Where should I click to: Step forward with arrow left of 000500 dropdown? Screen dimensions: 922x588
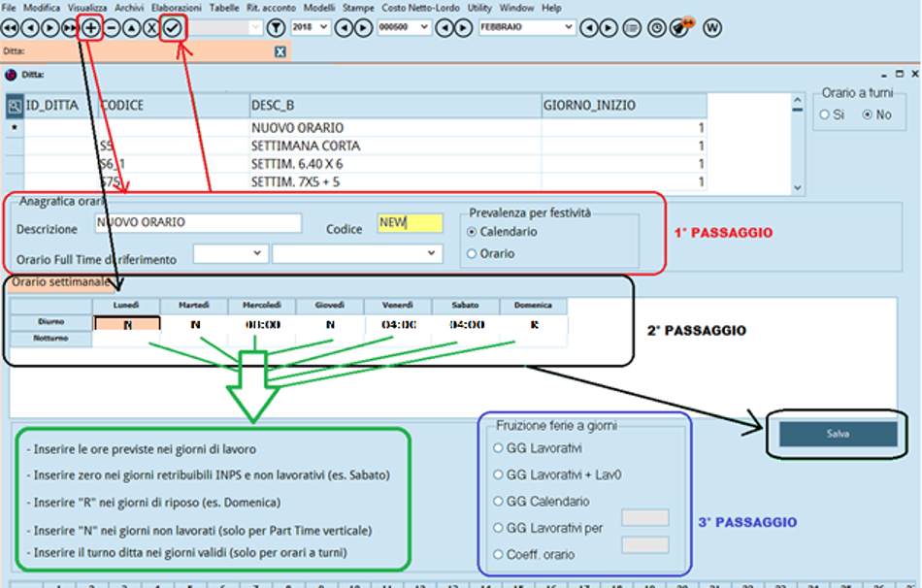[x=364, y=27]
